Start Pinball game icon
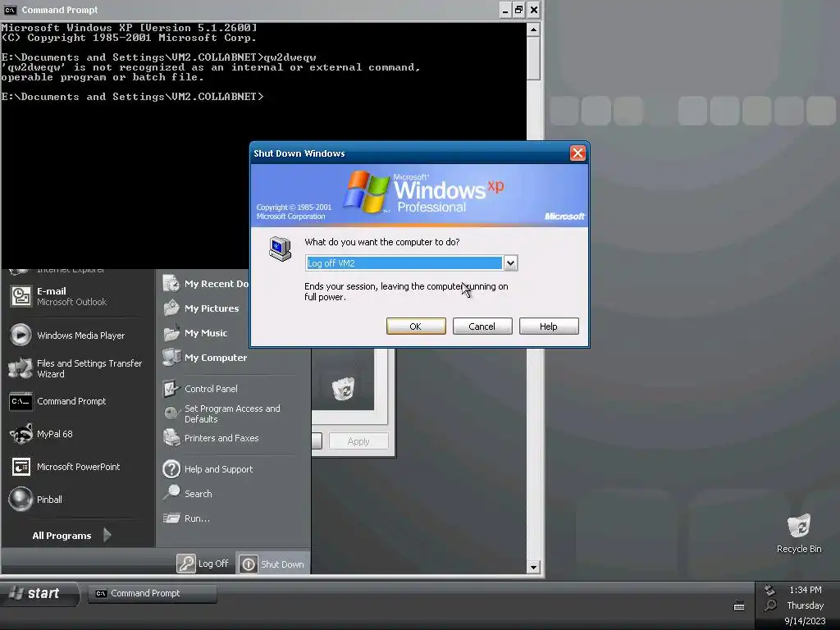The image size is (840, 630). 21,500
